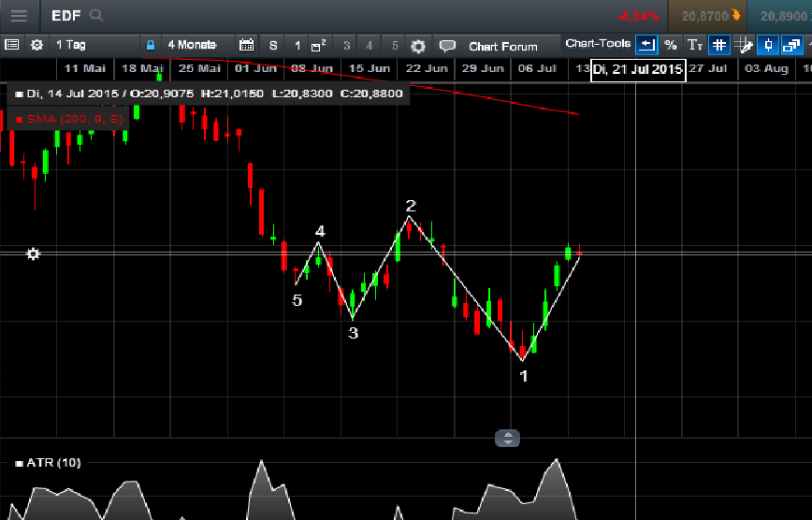The image size is (812, 520).
Task: Select the text annotation tool (Tт)
Action: tap(695, 45)
